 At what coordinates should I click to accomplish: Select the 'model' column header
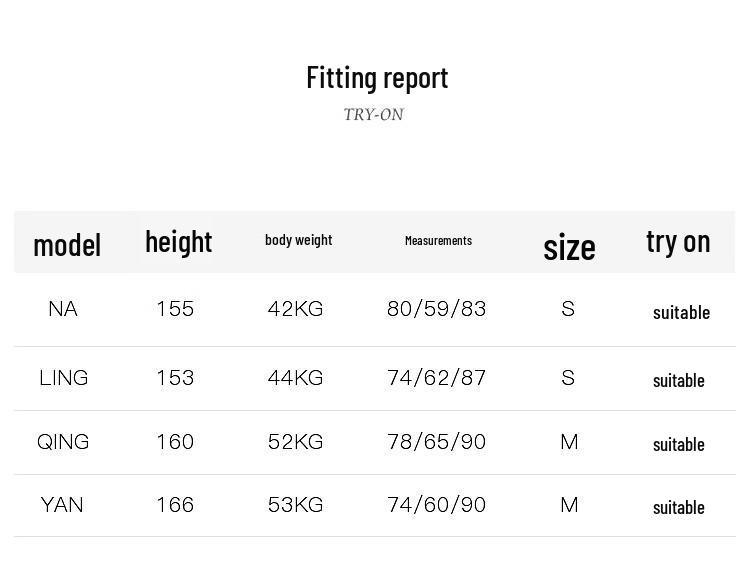click(x=67, y=244)
